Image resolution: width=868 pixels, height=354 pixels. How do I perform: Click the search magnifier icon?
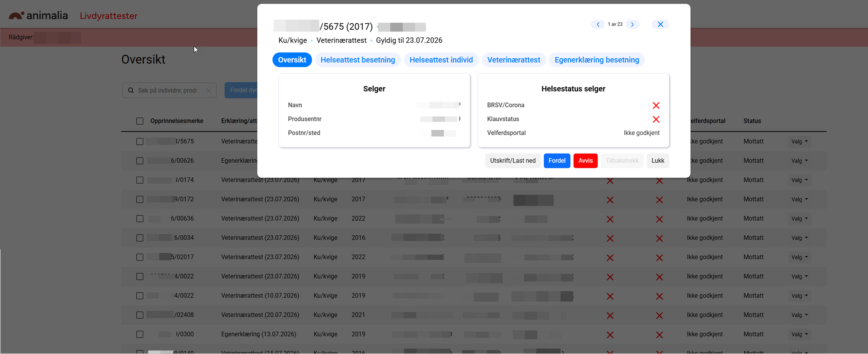[131, 90]
